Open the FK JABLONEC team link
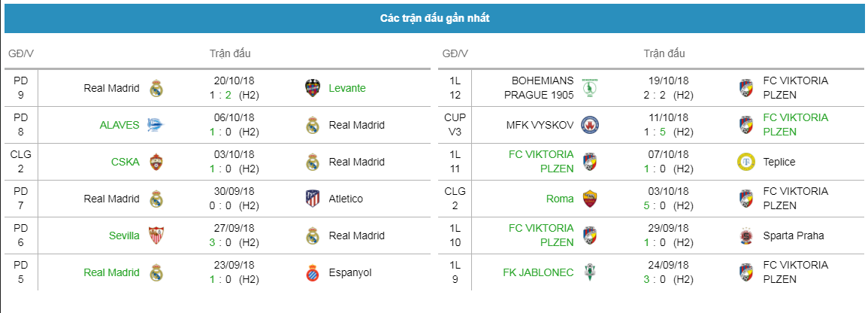 pos(538,272)
